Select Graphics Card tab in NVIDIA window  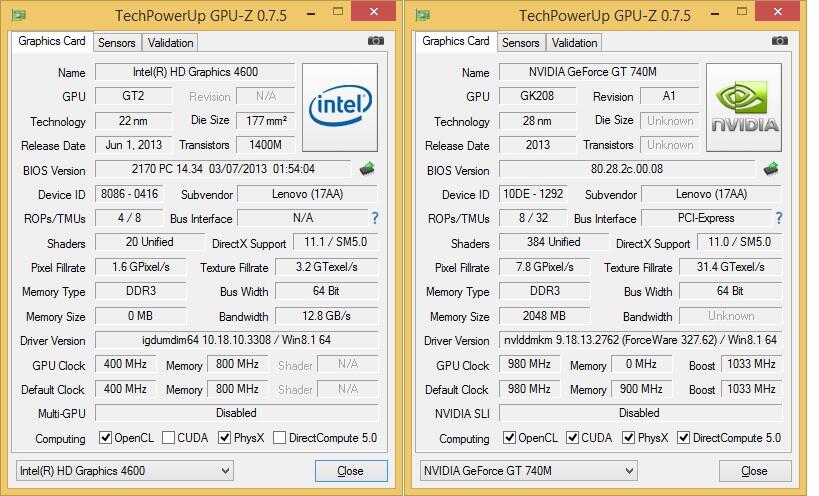455,41
